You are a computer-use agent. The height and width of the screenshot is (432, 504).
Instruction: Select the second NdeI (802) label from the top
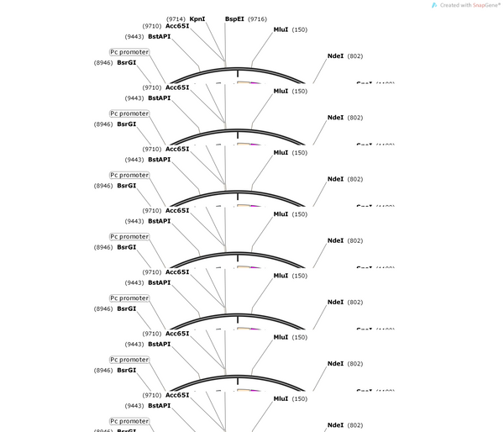pos(345,118)
